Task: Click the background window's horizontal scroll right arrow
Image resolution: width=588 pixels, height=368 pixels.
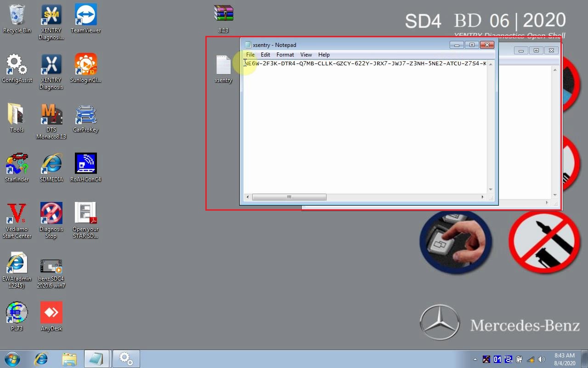Action: (x=547, y=202)
